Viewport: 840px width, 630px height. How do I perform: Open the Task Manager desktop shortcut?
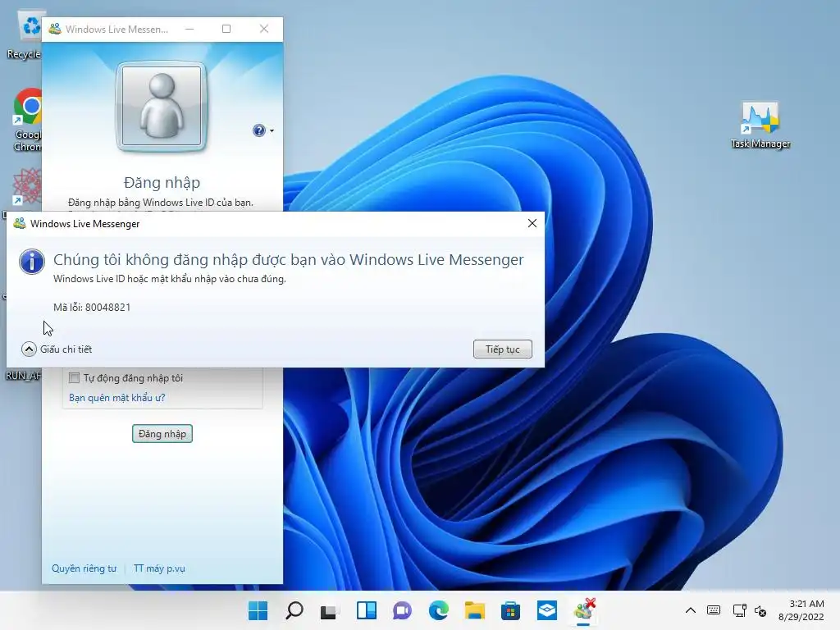[x=760, y=125]
